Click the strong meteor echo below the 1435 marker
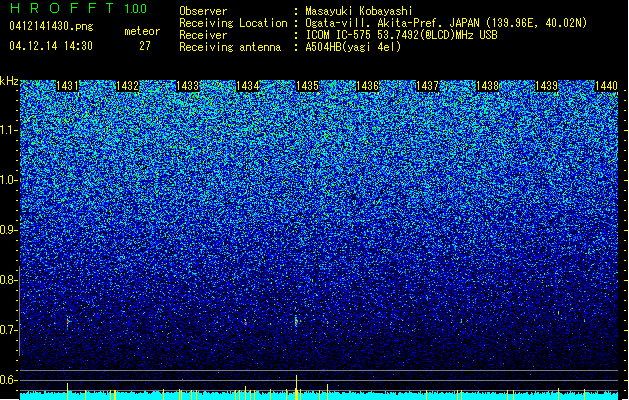 [x=296, y=322]
